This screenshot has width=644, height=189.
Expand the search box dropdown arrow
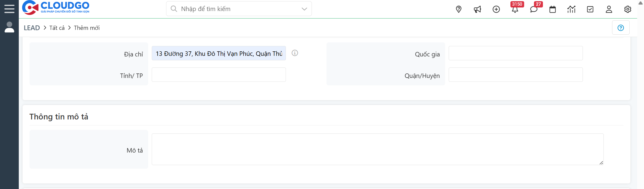click(304, 9)
